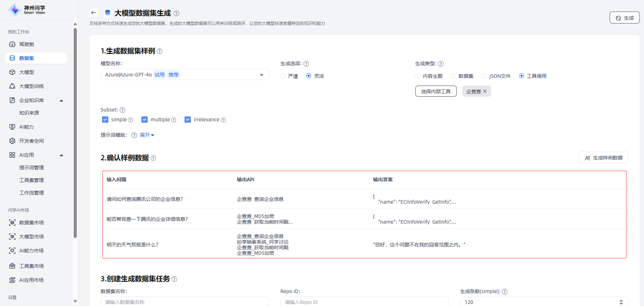644x306 pixels.
Task: Expand the 提示词模版 section
Action: (x=147, y=135)
